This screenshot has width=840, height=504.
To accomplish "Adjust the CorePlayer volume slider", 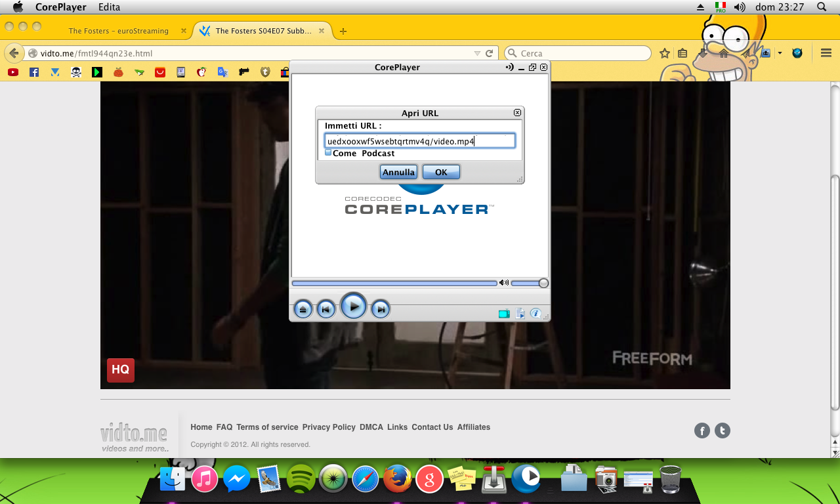I will pos(529,283).
